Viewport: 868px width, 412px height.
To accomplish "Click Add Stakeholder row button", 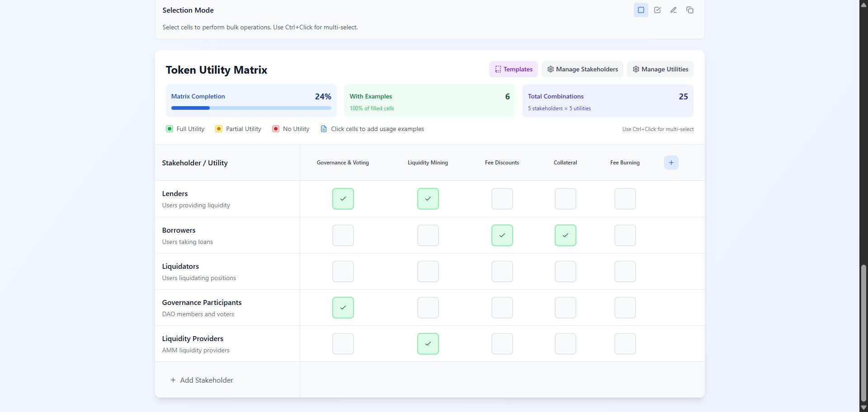I will (x=202, y=380).
